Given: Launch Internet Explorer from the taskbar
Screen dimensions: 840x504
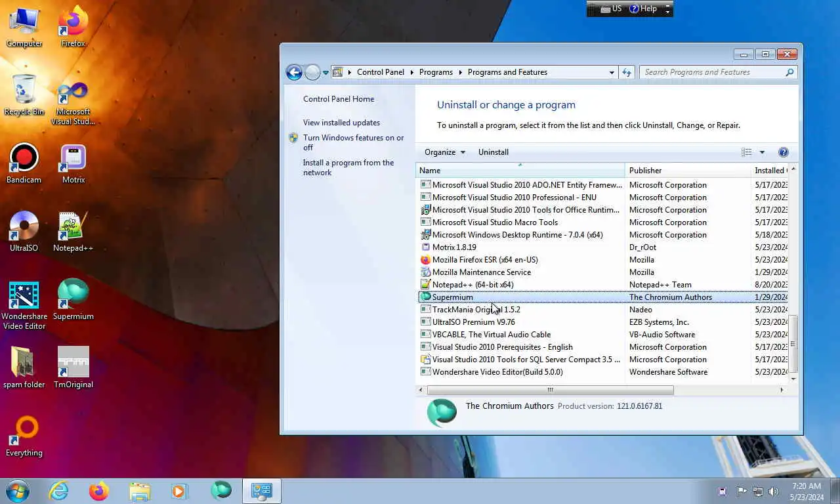Looking at the screenshot, I should tap(58, 491).
